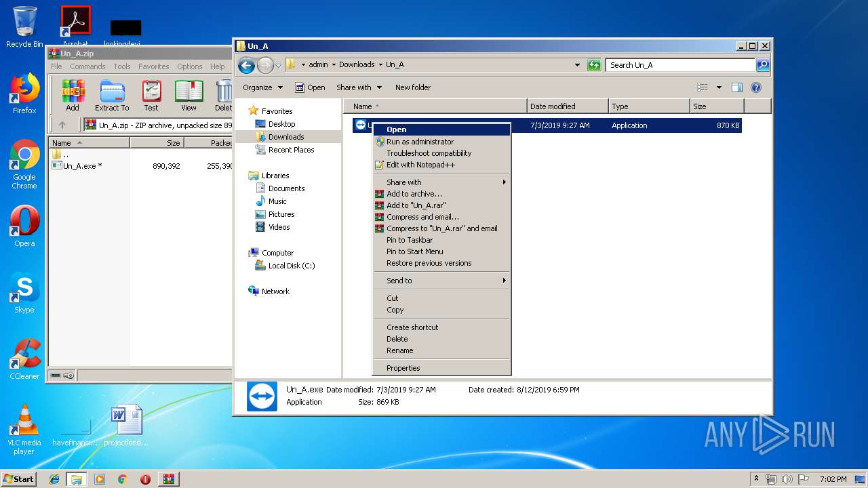The width and height of the screenshot is (868, 488).
Task: Click Downloads segment in address breadcrumb
Action: point(357,65)
